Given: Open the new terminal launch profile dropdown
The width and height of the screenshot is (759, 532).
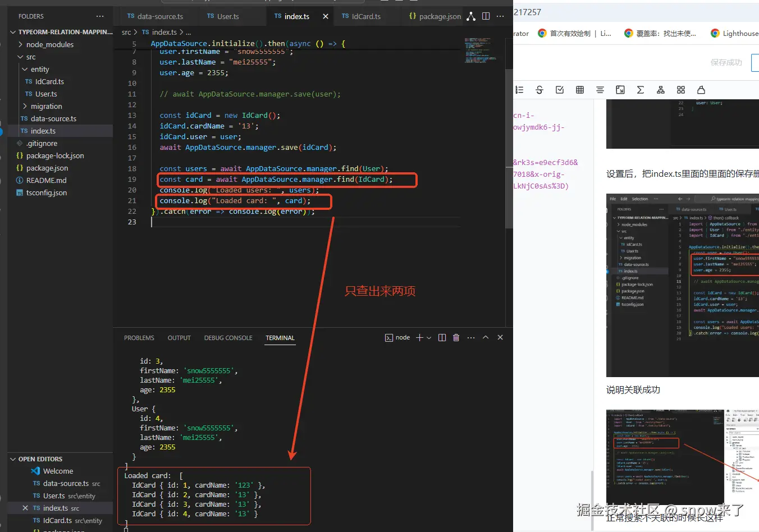Looking at the screenshot, I should (x=429, y=338).
